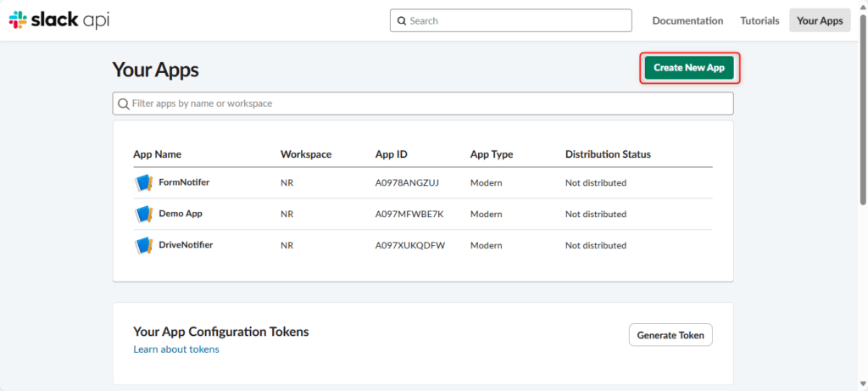Click App ID A0978ANGZUJ
The image size is (868, 391).
[408, 182]
